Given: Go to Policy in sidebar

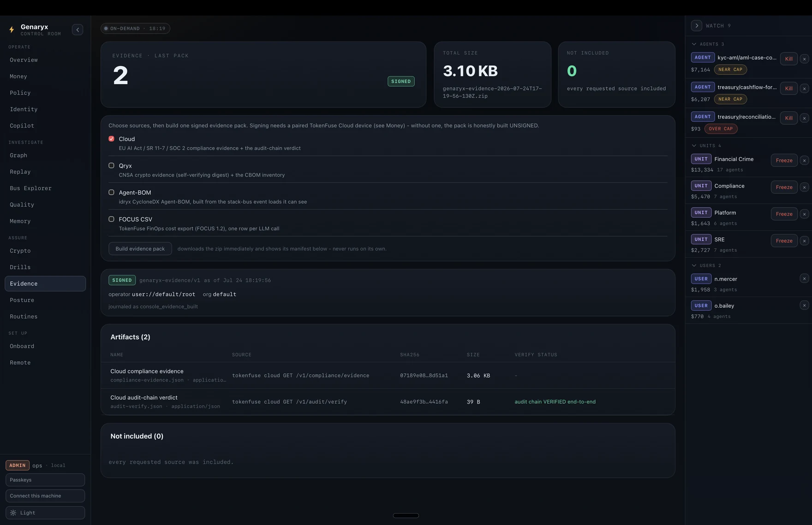Looking at the screenshot, I should [45, 93].
